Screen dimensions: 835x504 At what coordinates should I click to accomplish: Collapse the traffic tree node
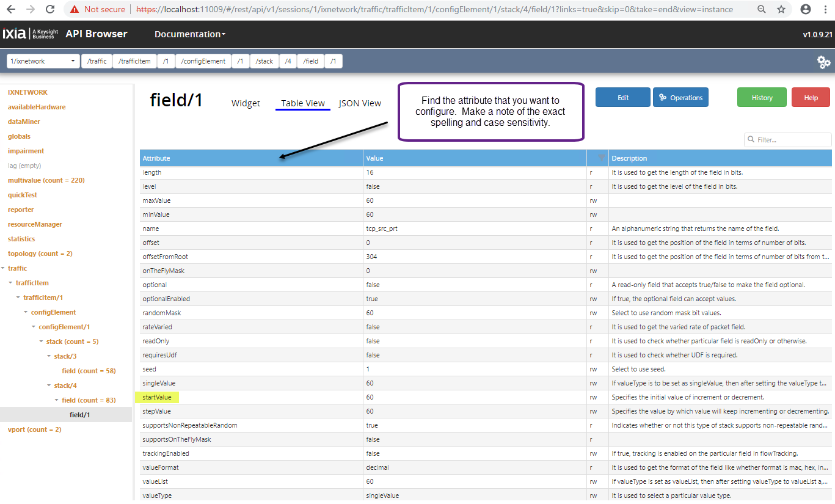click(3, 268)
